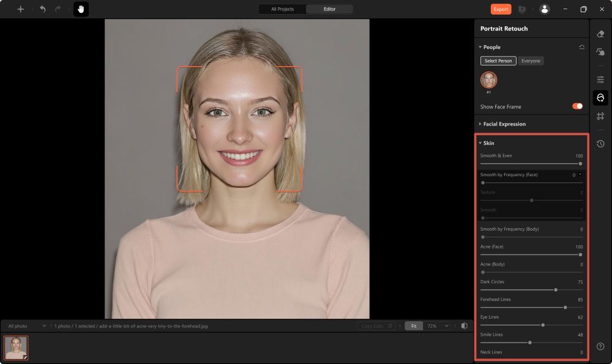Image resolution: width=612 pixels, height=364 pixels.
Task: Click the Add new photo plus icon
Action: point(20,9)
